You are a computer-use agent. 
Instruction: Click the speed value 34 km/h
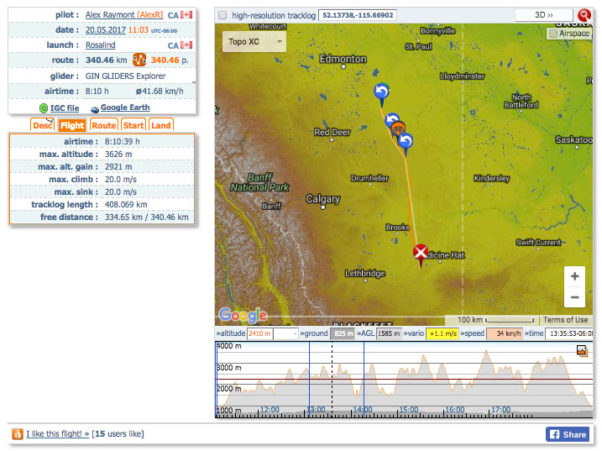[504, 334]
